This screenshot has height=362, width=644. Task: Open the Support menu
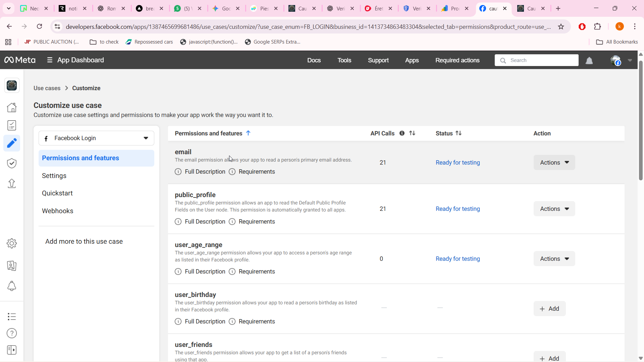378,60
